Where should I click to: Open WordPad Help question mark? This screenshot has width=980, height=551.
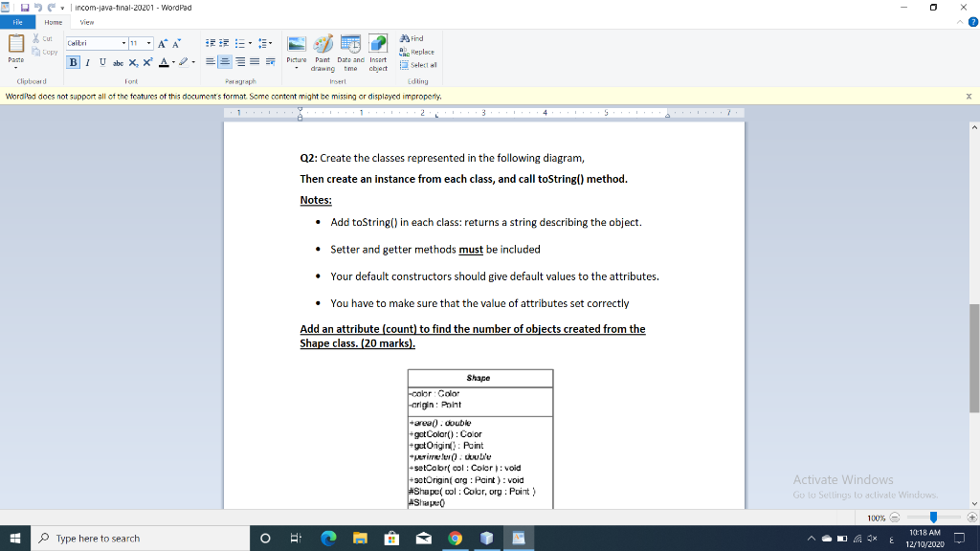[973, 22]
